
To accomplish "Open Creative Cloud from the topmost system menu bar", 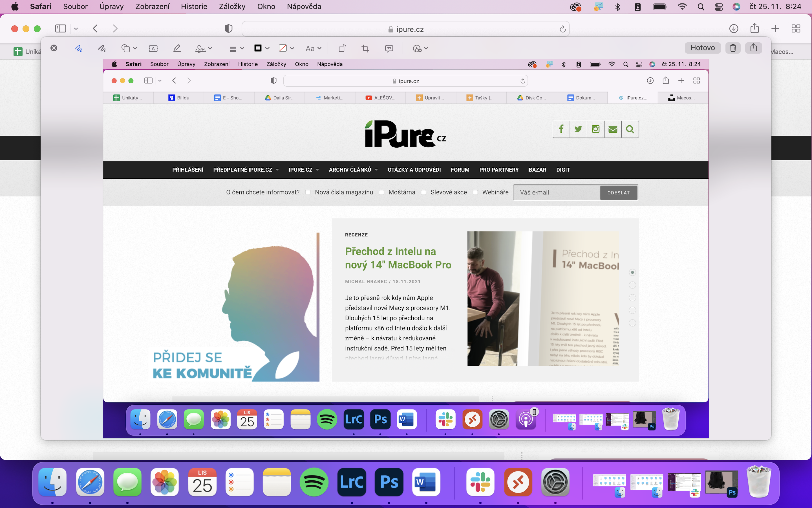I will click(575, 7).
